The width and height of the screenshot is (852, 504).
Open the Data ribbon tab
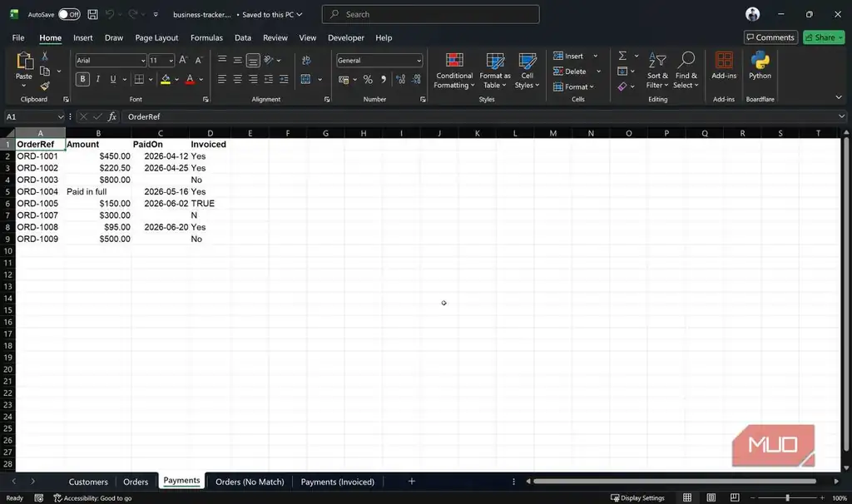tap(243, 37)
